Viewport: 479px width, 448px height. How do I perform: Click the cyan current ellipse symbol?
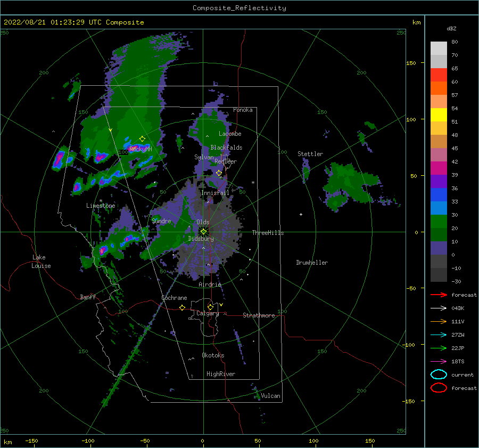pos(439,374)
